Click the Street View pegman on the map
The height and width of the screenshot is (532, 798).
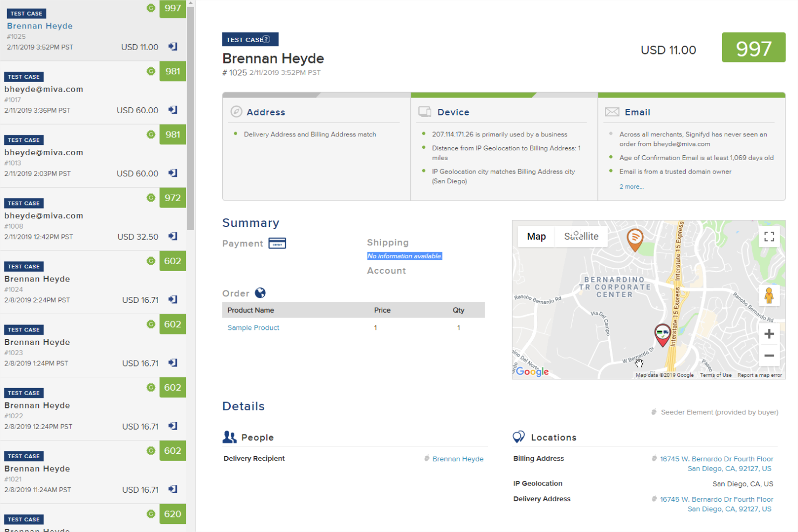click(769, 295)
